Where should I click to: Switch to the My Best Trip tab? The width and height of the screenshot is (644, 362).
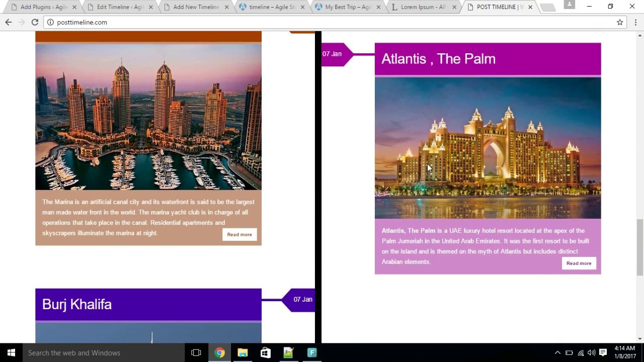pos(345,7)
